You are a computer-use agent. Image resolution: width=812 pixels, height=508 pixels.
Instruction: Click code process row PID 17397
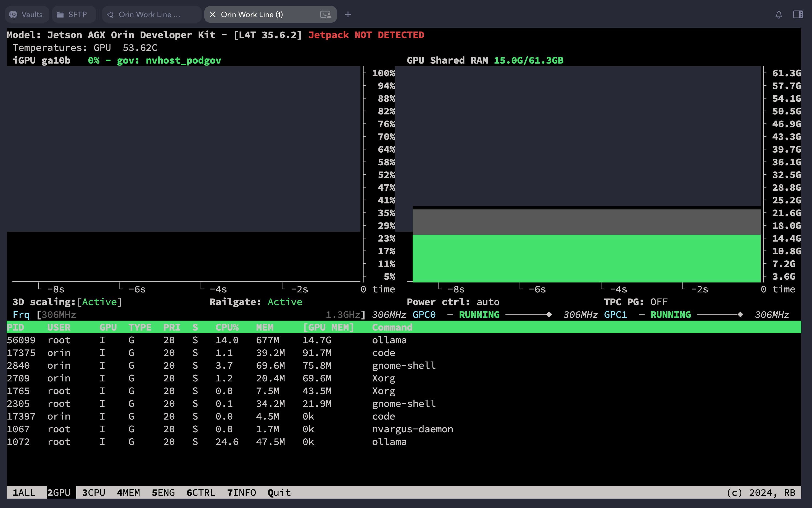coord(404,417)
